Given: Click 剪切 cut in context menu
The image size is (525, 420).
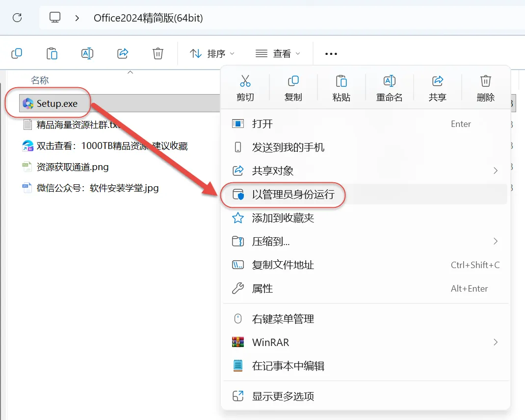Looking at the screenshot, I should click(x=245, y=88).
